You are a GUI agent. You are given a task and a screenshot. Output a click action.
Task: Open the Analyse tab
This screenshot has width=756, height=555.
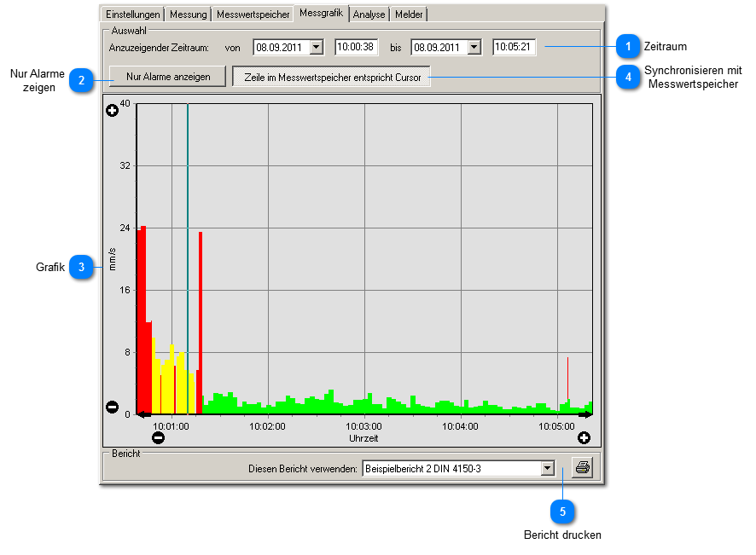[369, 14]
